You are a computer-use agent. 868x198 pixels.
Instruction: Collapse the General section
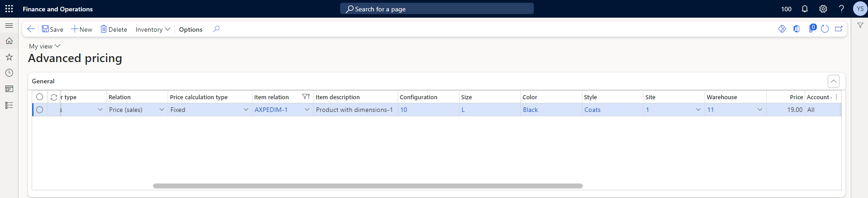[x=833, y=81]
